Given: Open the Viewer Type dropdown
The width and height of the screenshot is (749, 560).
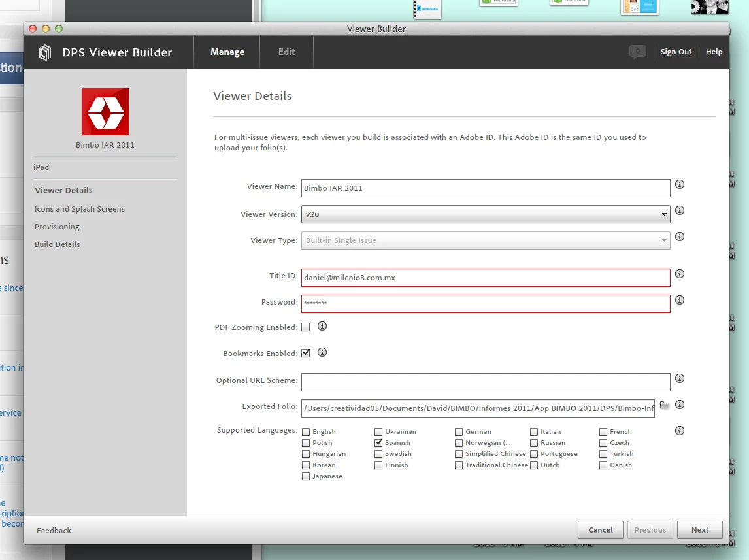Looking at the screenshot, I should (x=486, y=240).
